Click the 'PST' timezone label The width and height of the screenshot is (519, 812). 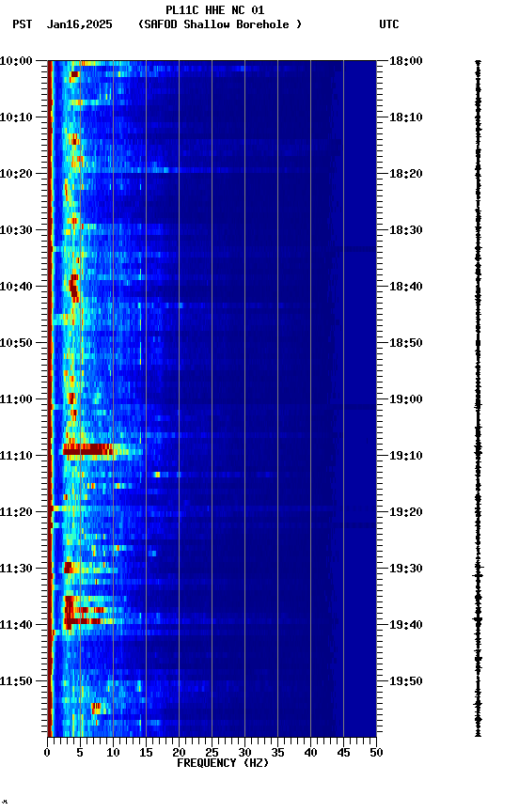point(23,24)
